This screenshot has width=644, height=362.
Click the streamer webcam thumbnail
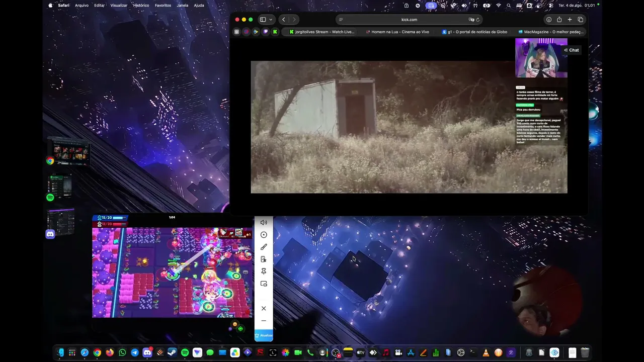[x=541, y=58]
